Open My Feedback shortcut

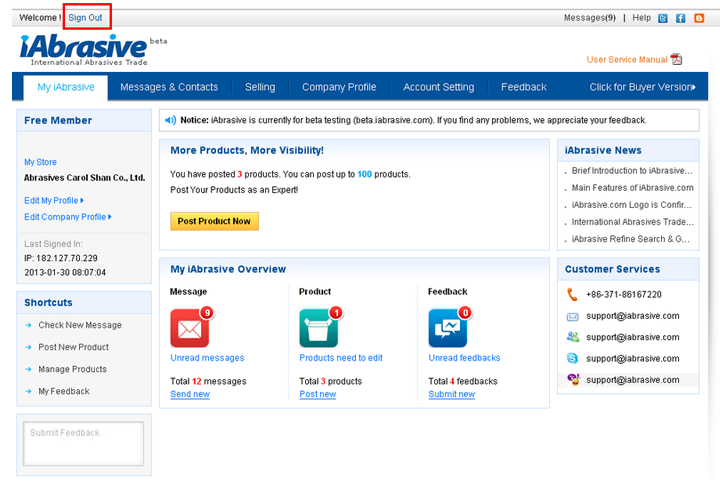point(64,391)
